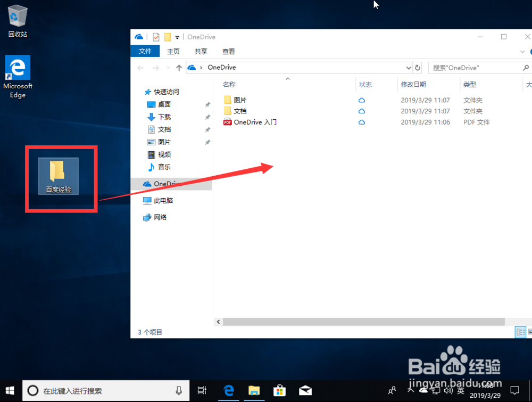Select 音乐 in navigation pane
This screenshot has height=402, width=532.
coord(159,167)
